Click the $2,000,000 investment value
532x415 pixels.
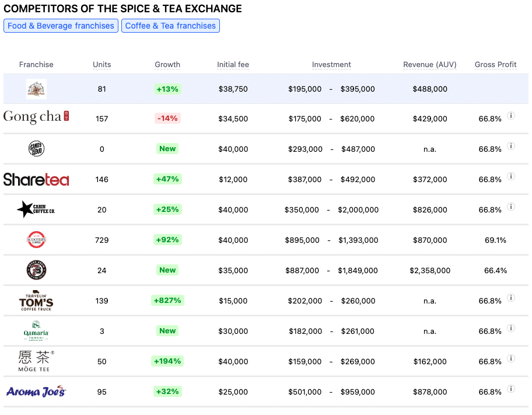point(358,210)
